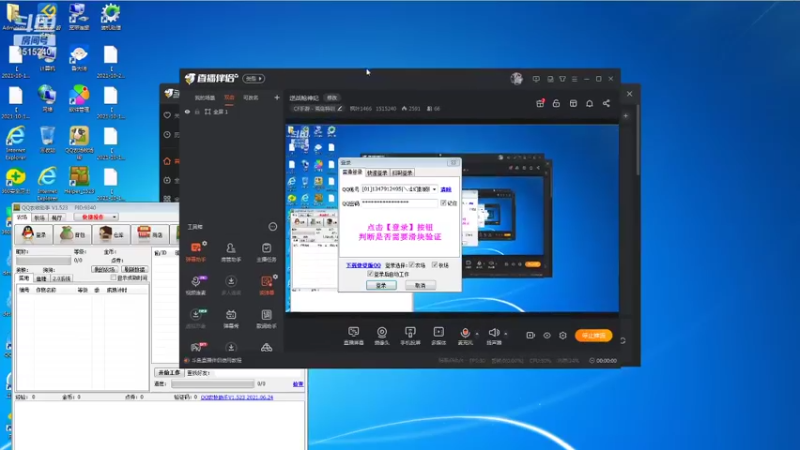Toggle the preview eye icon near stop button

[547, 335]
